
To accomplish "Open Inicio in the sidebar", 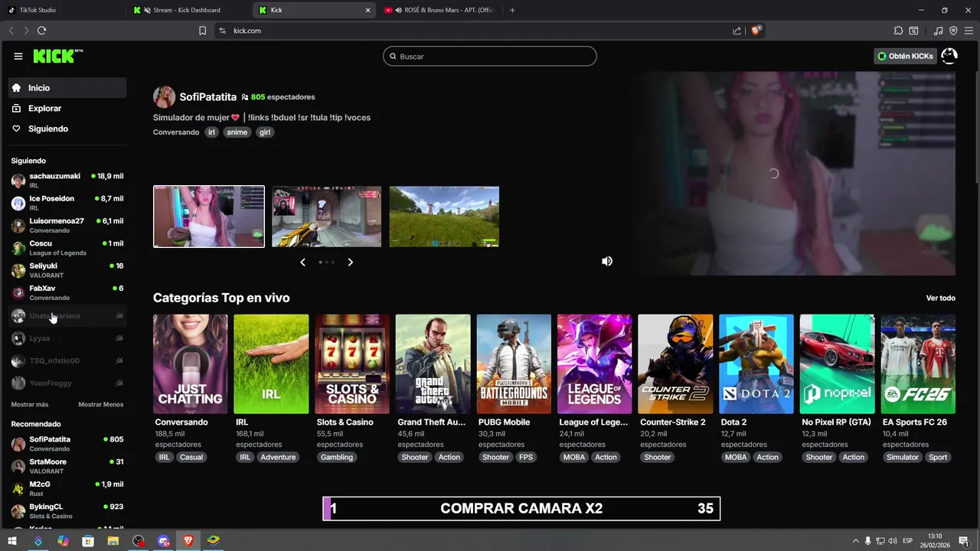I will (x=67, y=88).
